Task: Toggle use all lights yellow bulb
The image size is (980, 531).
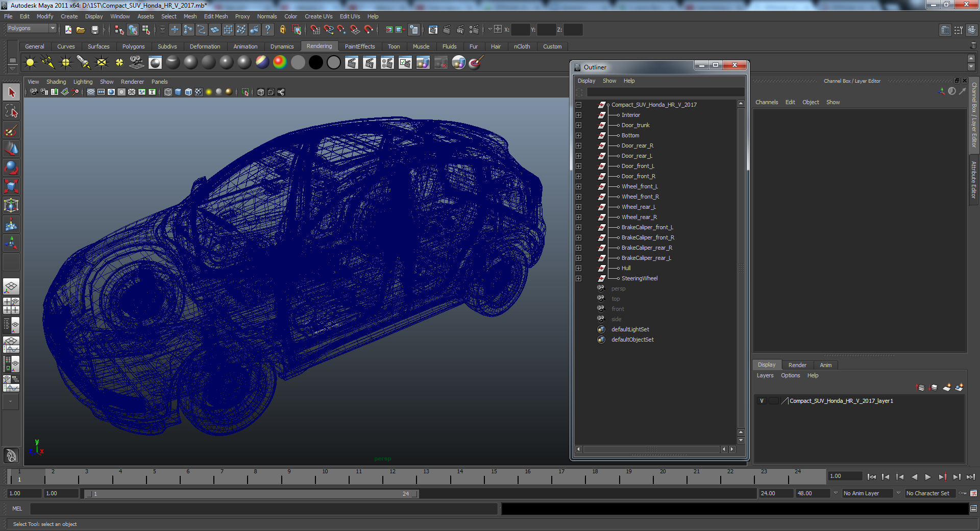Action: [209, 92]
